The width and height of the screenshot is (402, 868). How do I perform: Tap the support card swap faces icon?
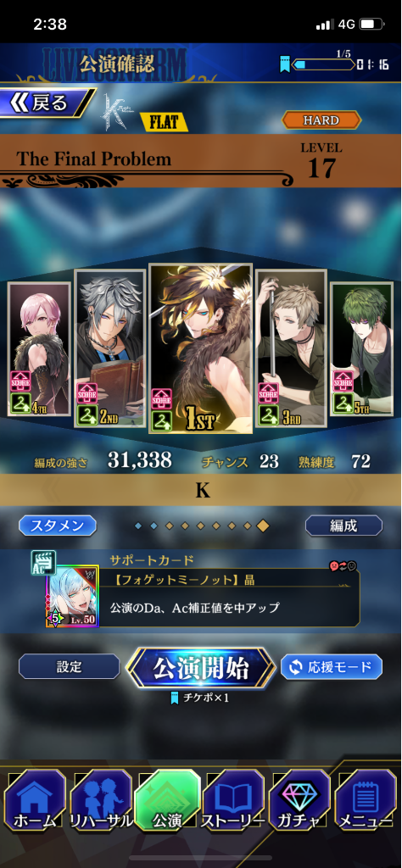point(343,565)
